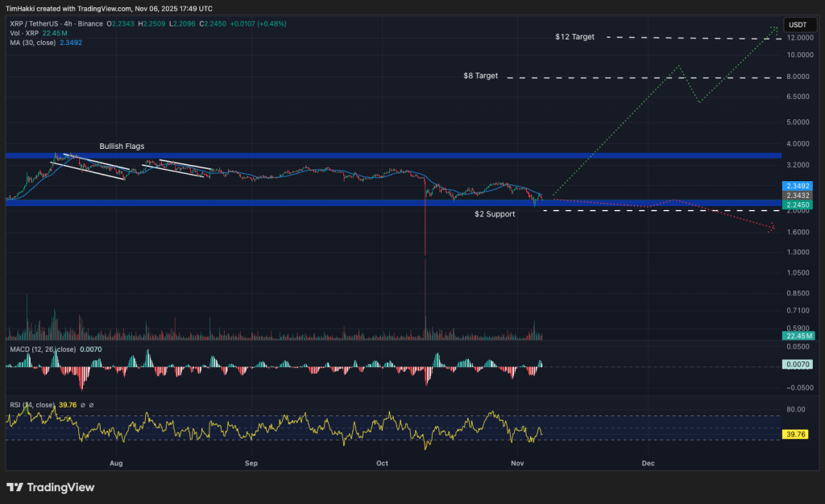
Task: Click the TradingView logo
Action: click(50, 487)
